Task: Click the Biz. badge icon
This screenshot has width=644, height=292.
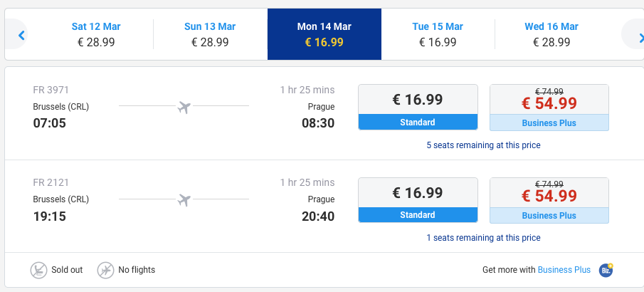Action: click(606, 270)
